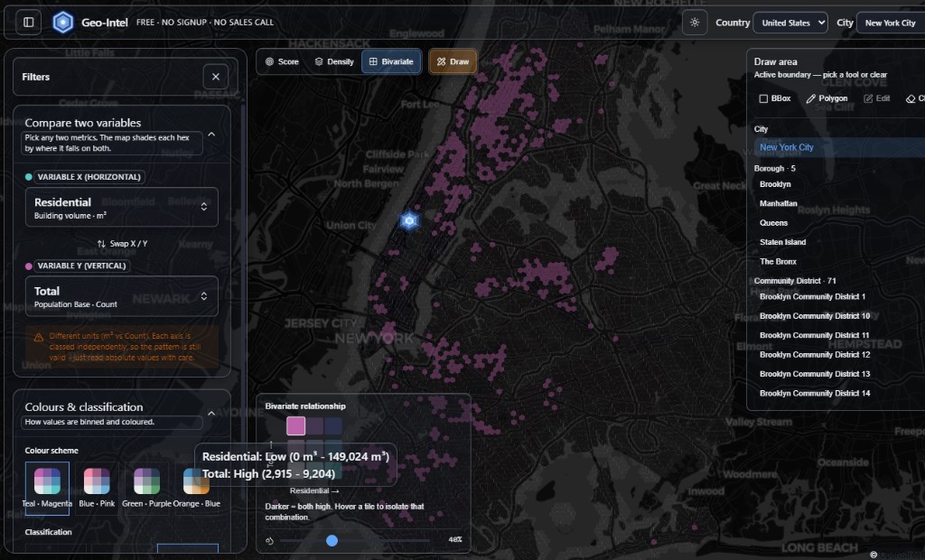The height and width of the screenshot is (560, 925).
Task: Activate the Draw tool button
Action: [453, 61]
